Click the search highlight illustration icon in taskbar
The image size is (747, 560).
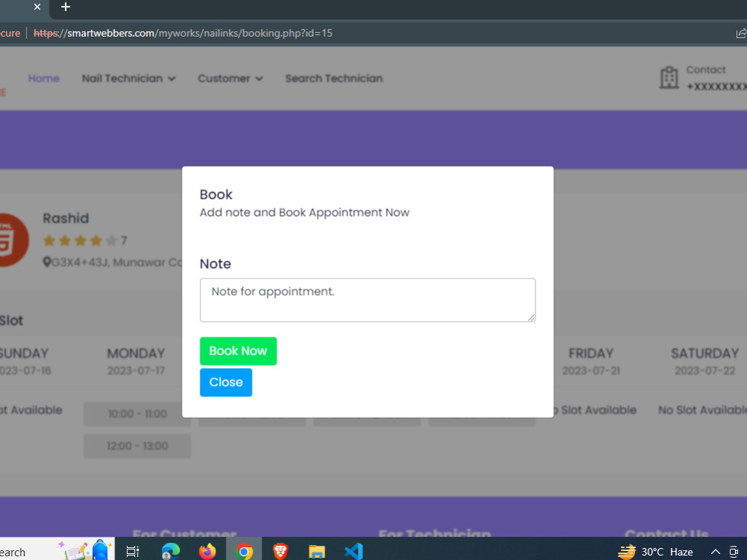click(85, 550)
